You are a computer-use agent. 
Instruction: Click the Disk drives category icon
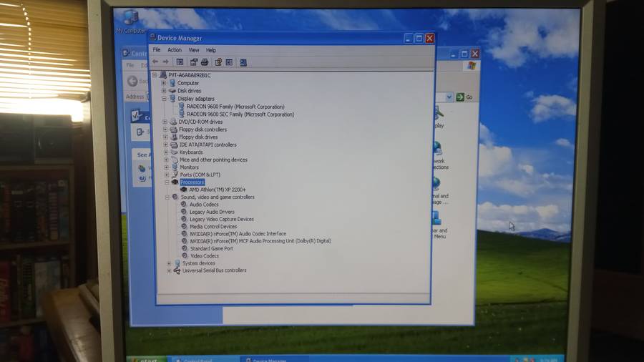[172, 91]
